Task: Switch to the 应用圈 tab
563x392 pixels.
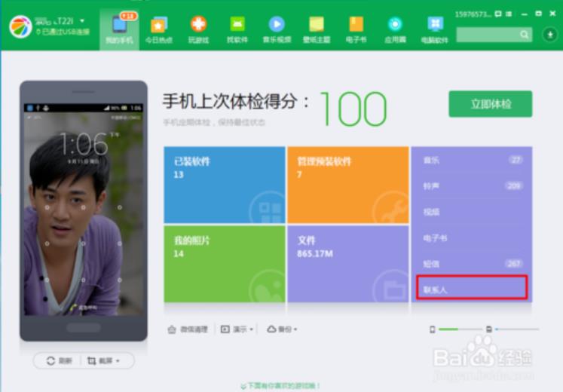Action: (x=396, y=29)
